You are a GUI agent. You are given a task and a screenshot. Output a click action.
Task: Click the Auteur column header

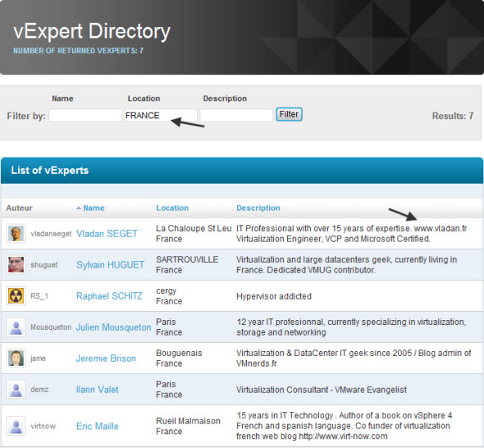click(20, 208)
